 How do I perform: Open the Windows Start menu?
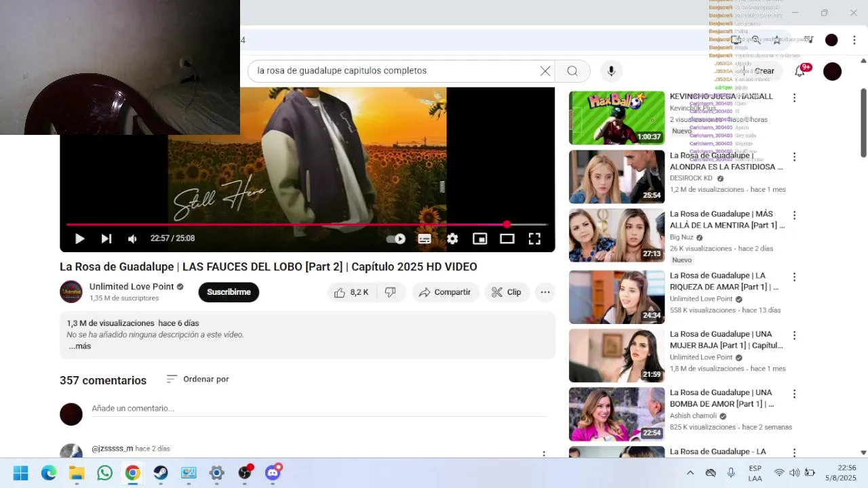pos(20,472)
